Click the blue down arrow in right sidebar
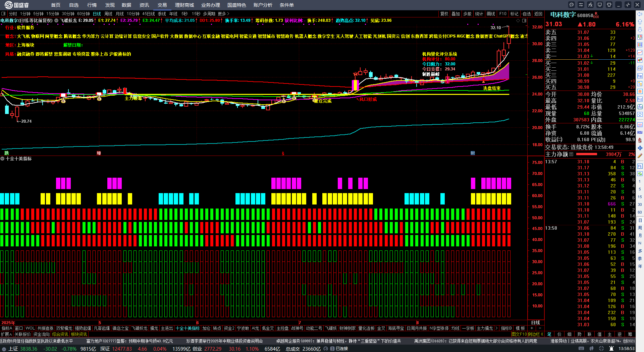 [640, 29]
